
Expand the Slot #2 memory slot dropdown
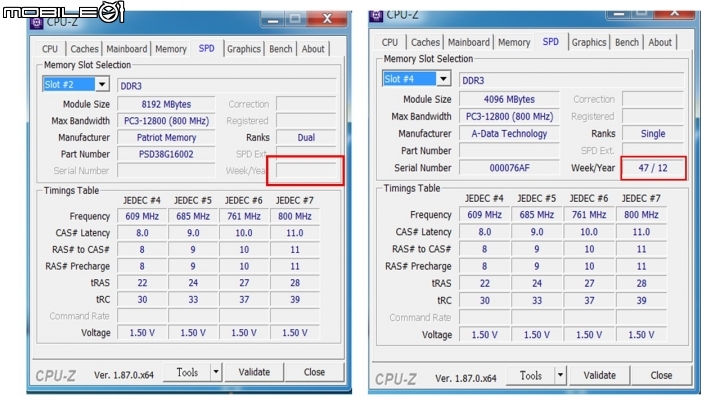pyautogui.click(x=102, y=84)
